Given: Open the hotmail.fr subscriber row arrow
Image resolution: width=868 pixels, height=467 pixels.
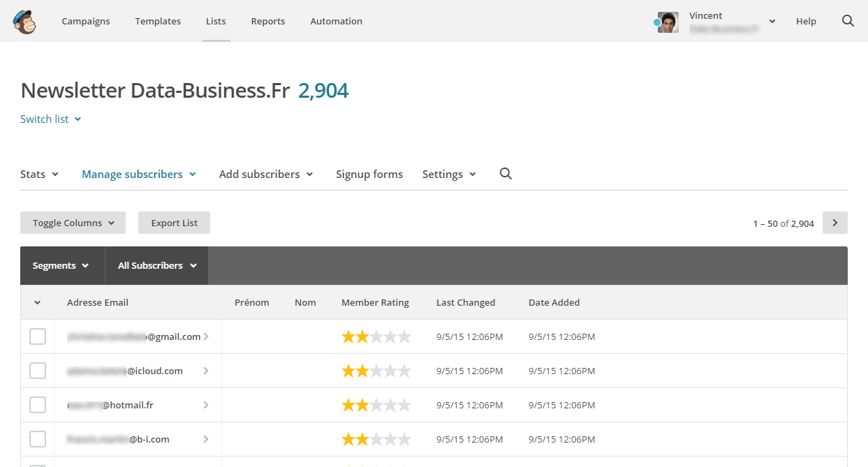Looking at the screenshot, I should 206,405.
